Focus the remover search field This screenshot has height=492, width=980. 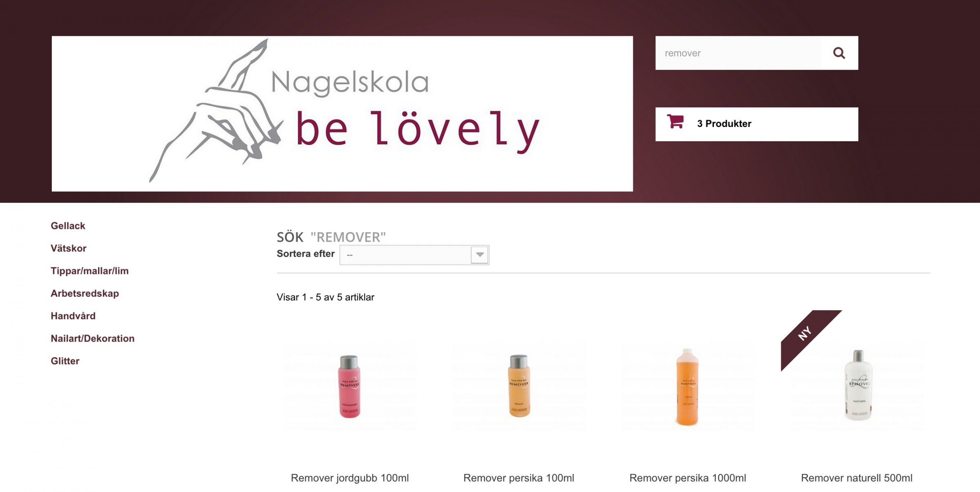738,53
